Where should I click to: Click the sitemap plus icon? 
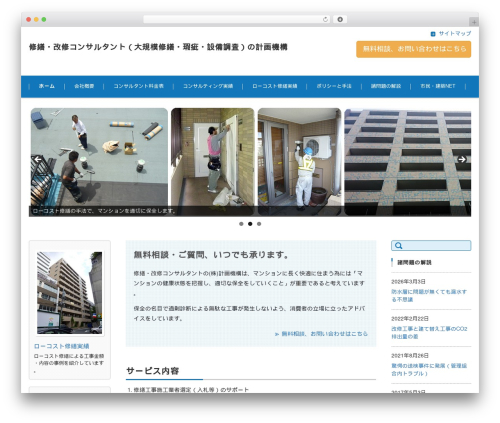click(433, 34)
